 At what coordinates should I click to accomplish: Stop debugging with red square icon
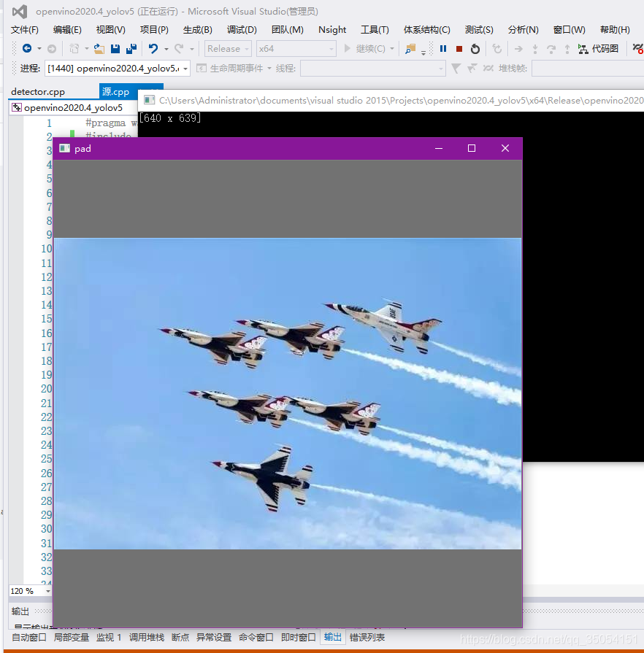(459, 49)
